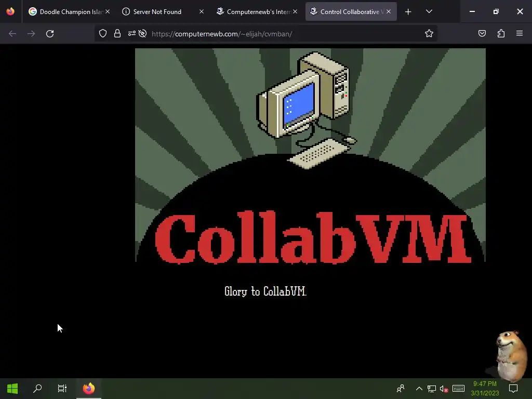Click the computernewb.com address bar URL
This screenshot has width=532, height=399.
[222, 34]
